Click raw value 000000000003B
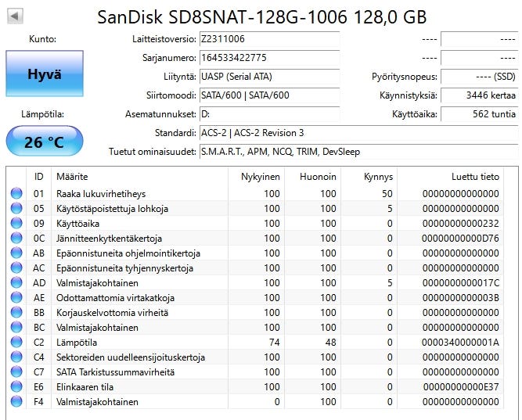The width and height of the screenshot is (522, 420). [x=461, y=297]
